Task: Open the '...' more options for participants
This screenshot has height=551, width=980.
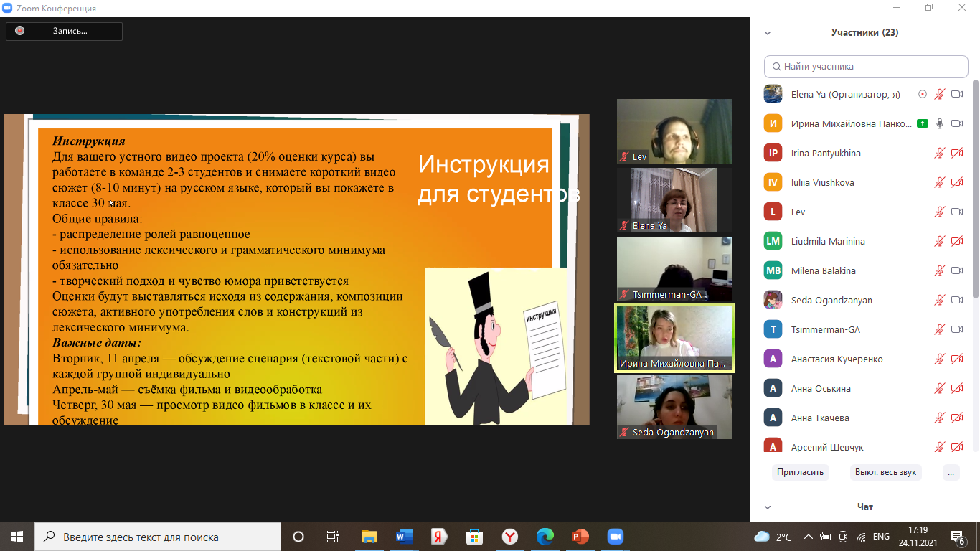Action: point(951,473)
